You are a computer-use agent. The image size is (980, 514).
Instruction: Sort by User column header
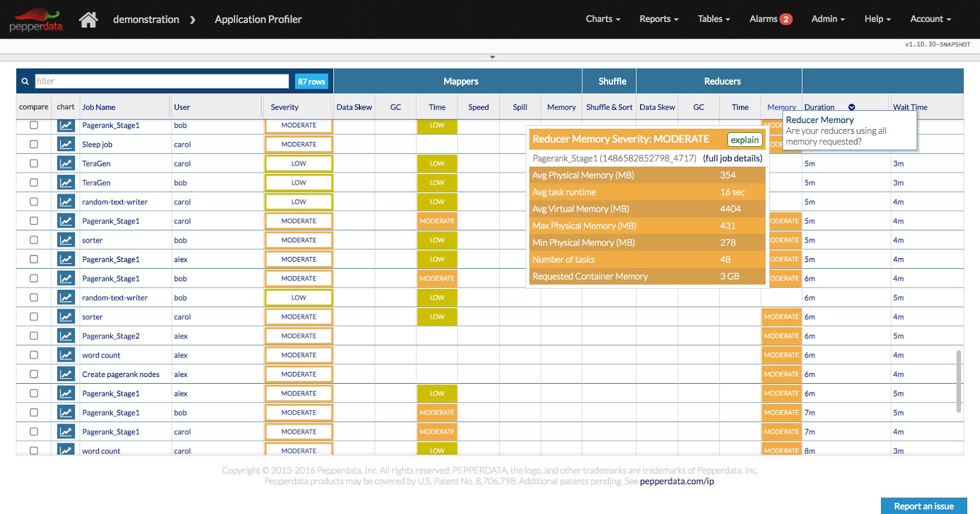(x=182, y=107)
